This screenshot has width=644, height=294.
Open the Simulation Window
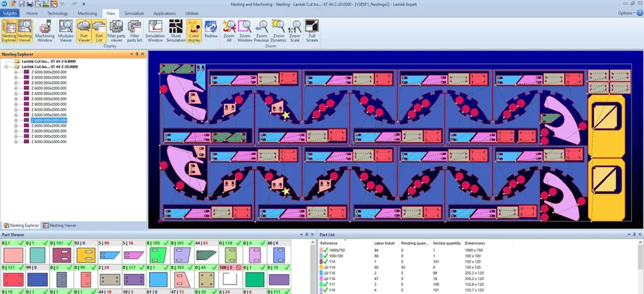coord(155,31)
